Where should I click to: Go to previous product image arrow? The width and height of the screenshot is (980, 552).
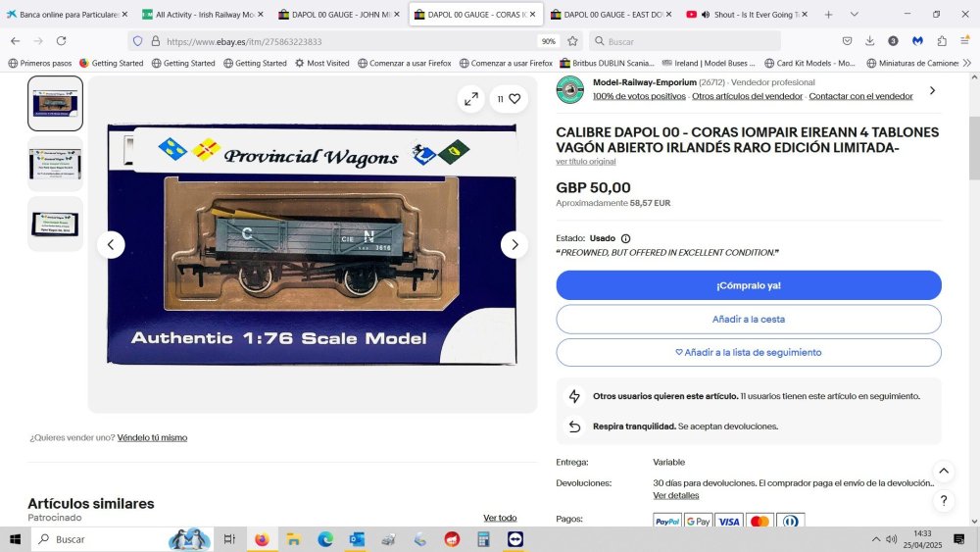click(x=111, y=244)
